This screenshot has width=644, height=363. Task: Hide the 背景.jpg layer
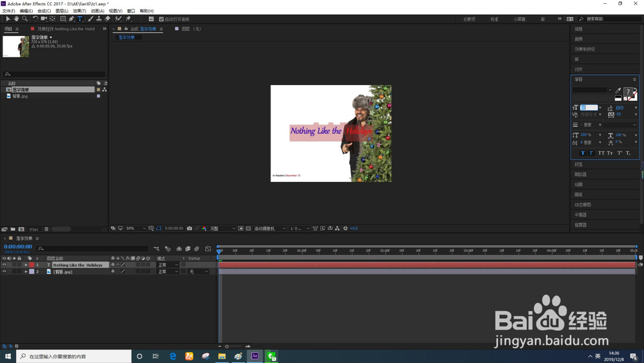(x=4, y=271)
